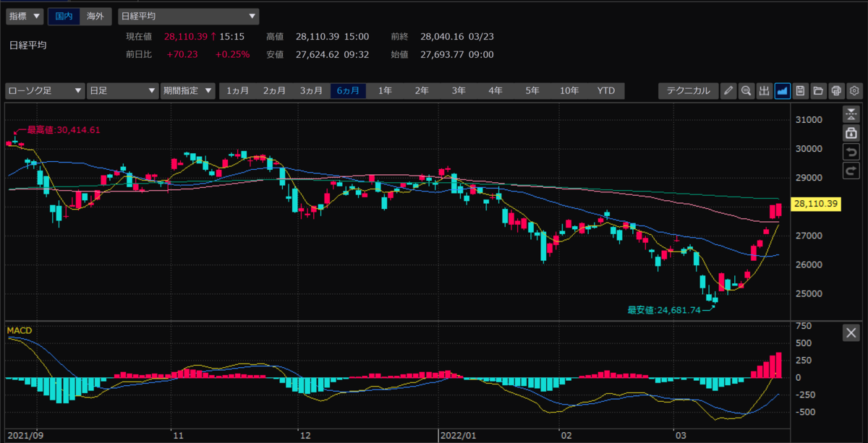Image resolution: width=868 pixels, height=443 pixels.
Task: Select the 1年 period tab
Action: [385, 91]
